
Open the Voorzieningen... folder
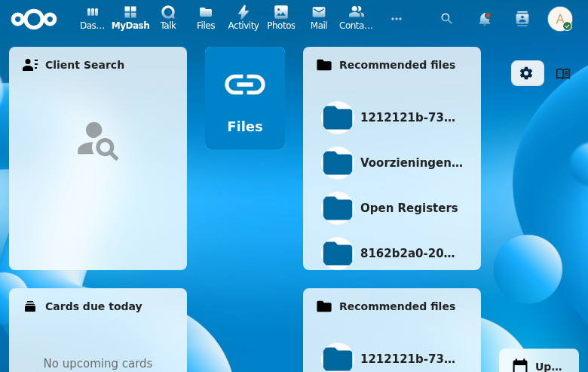coord(392,163)
